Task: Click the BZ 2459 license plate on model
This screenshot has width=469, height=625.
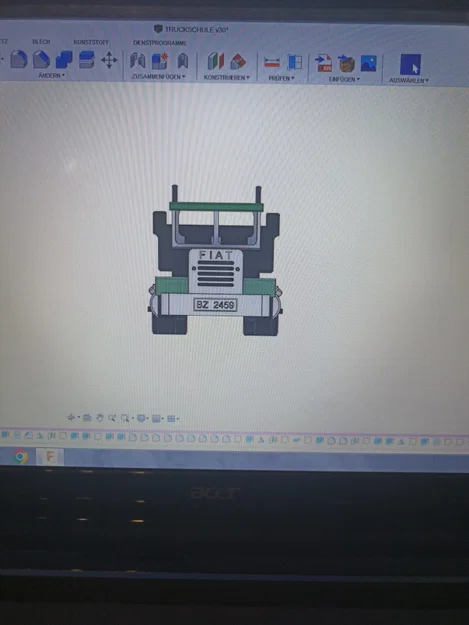Action: (215, 305)
